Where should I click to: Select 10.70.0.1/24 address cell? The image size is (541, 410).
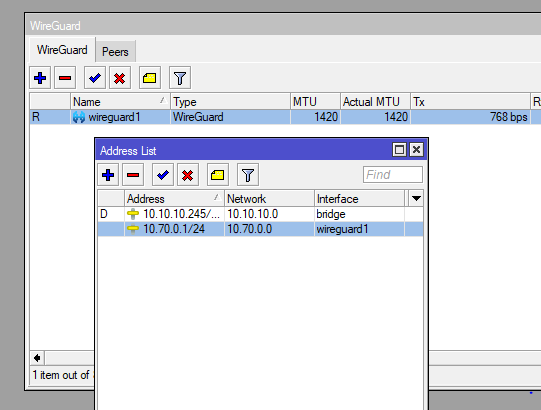(174, 229)
